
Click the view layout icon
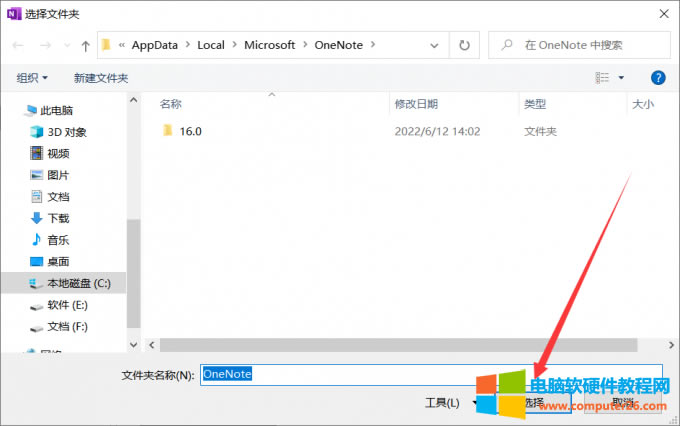602,77
